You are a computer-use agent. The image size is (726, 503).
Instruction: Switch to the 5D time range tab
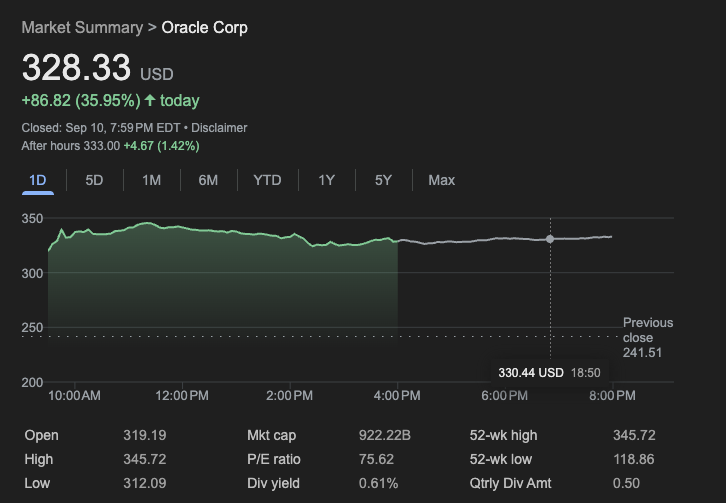tap(94, 180)
